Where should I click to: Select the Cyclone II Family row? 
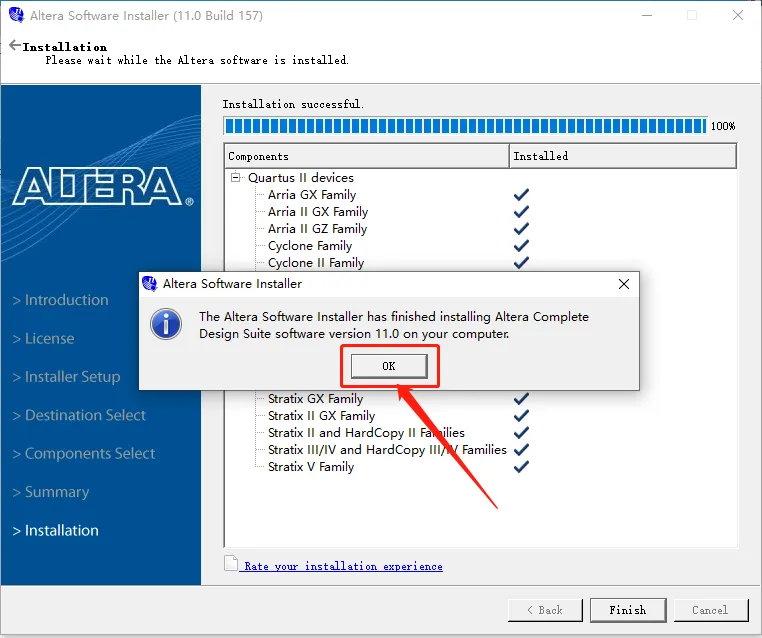(x=316, y=263)
